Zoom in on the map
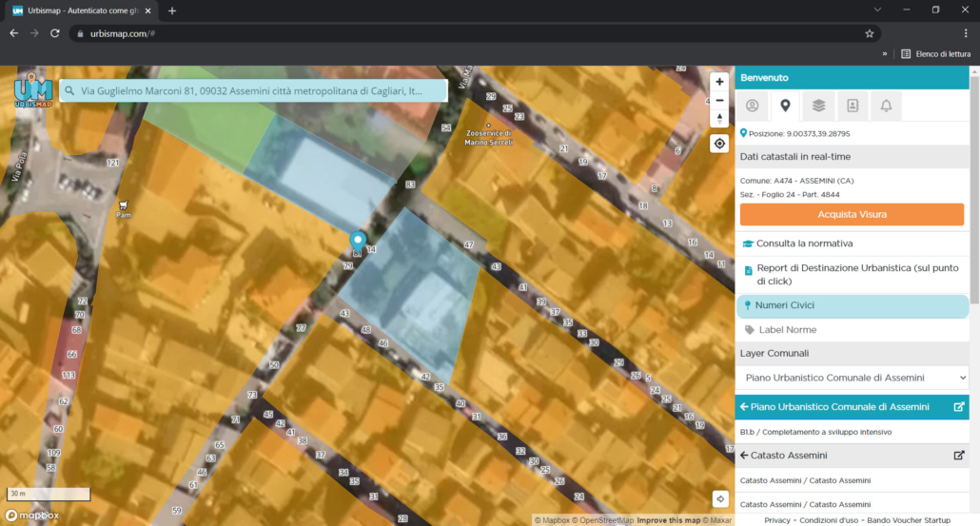Viewport: 980px width, 526px height. tap(719, 82)
